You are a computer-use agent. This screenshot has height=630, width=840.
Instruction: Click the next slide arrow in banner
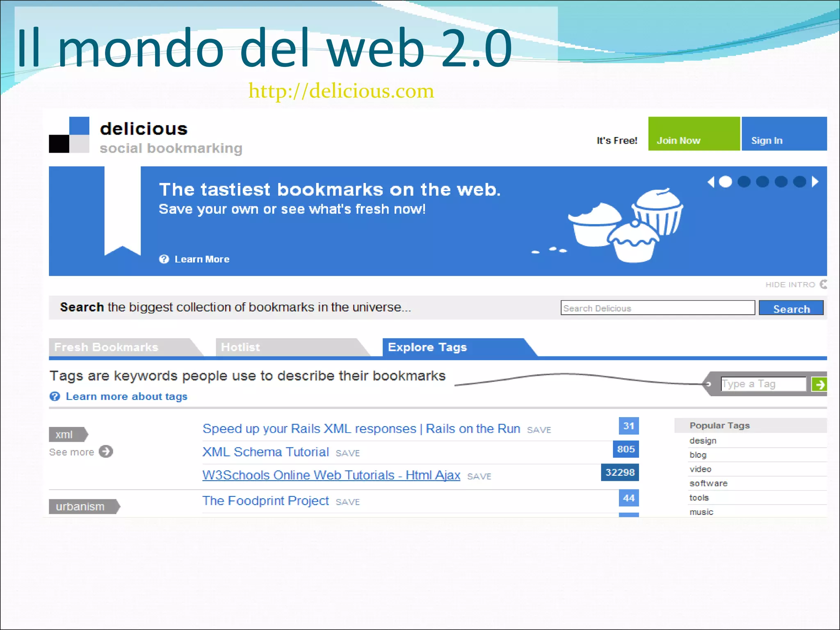pyautogui.click(x=815, y=182)
